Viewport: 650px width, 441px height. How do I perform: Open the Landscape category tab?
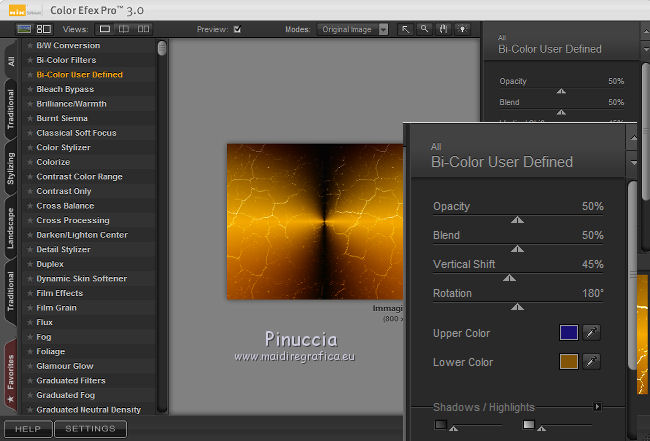[x=10, y=228]
